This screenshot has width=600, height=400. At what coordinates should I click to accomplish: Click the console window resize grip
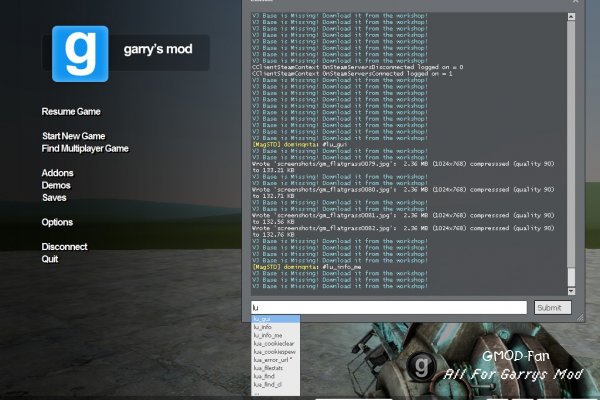click(580, 317)
